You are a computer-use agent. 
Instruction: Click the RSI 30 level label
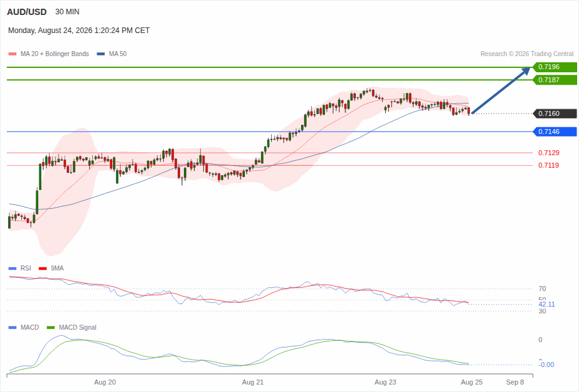542,311
